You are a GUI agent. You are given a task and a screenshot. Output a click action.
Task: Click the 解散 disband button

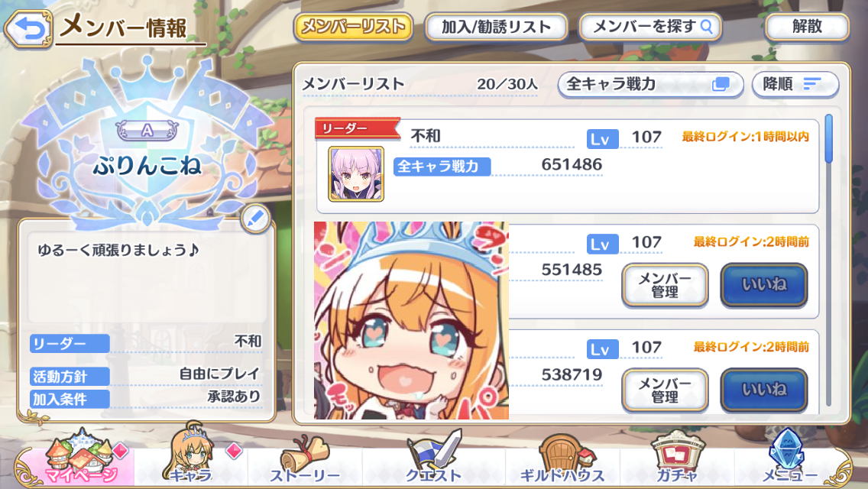(x=807, y=28)
